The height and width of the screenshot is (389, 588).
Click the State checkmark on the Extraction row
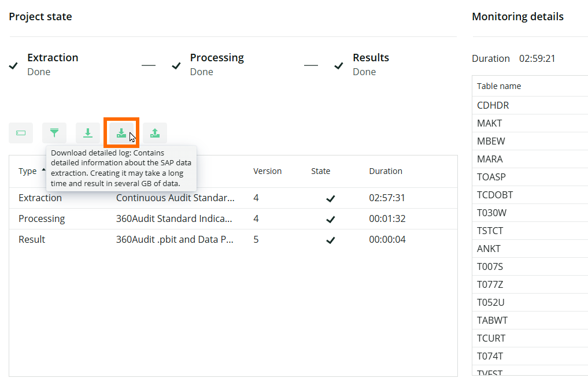coord(331,198)
